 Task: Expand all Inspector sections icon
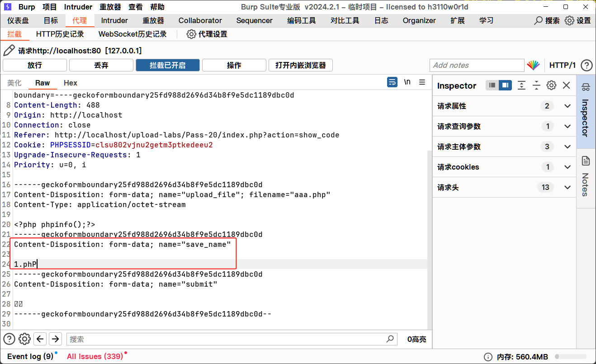click(x=521, y=85)
